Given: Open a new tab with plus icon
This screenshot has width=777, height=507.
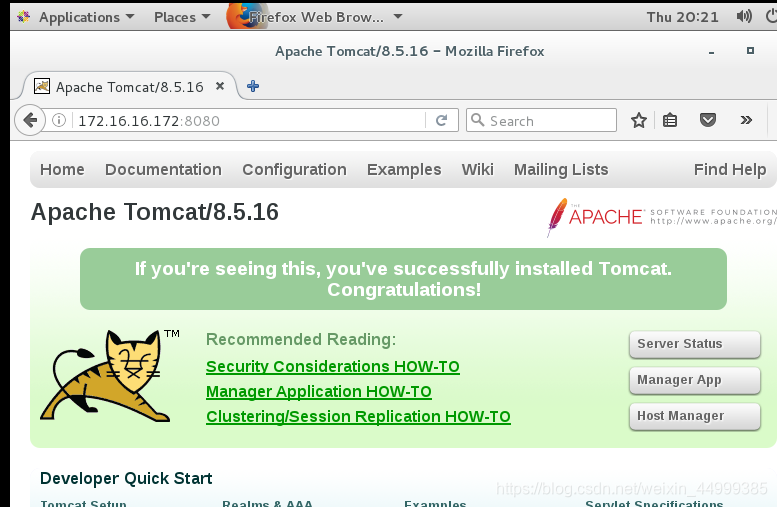Looking at the screenshot, I should tap(253, 86).
